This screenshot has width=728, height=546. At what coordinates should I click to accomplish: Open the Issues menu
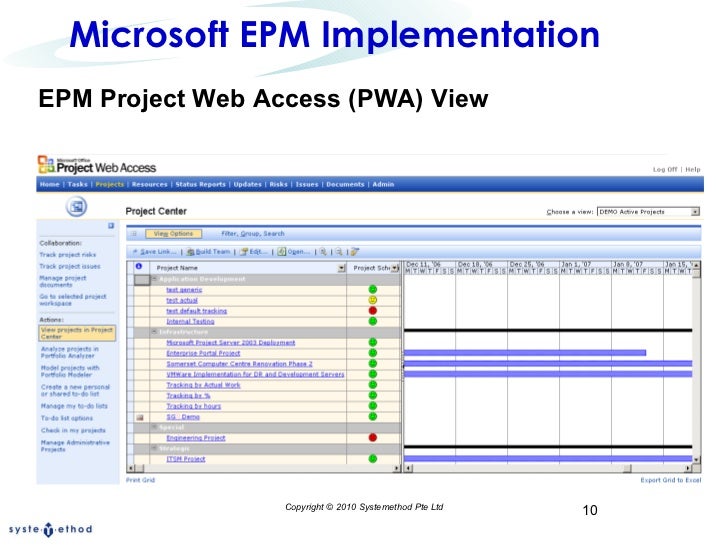pos(307,184)
